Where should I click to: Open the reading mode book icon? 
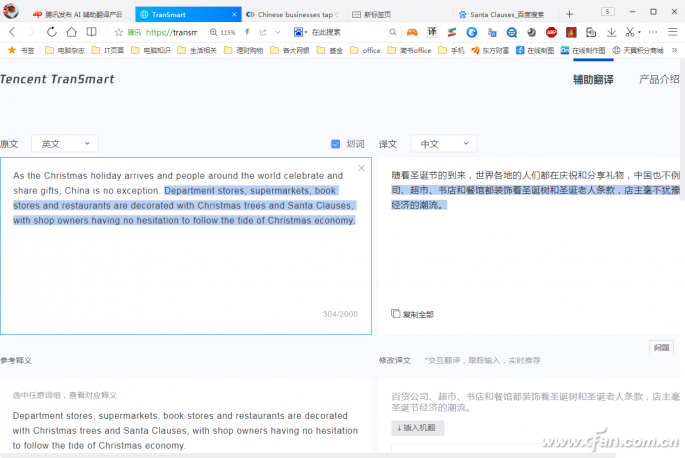tap(91, 32)
